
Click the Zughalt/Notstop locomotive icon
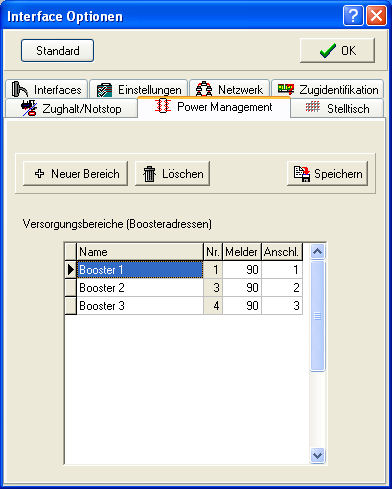click(29, 108)
